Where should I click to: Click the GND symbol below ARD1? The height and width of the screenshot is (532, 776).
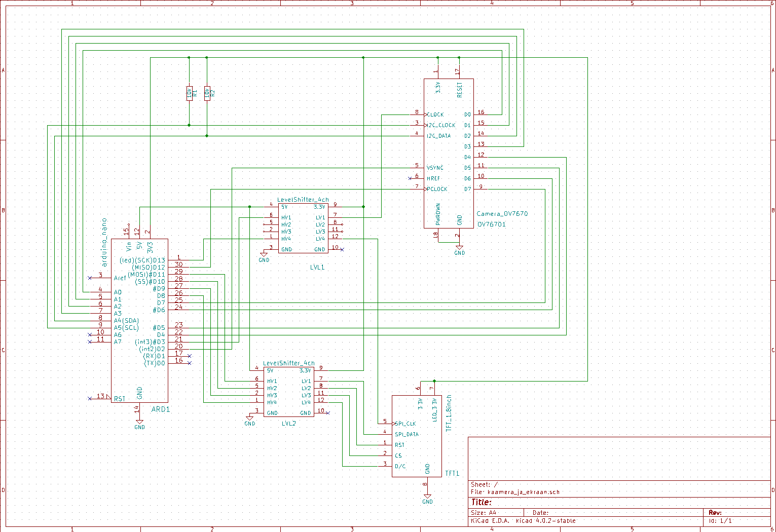[139, 424]
